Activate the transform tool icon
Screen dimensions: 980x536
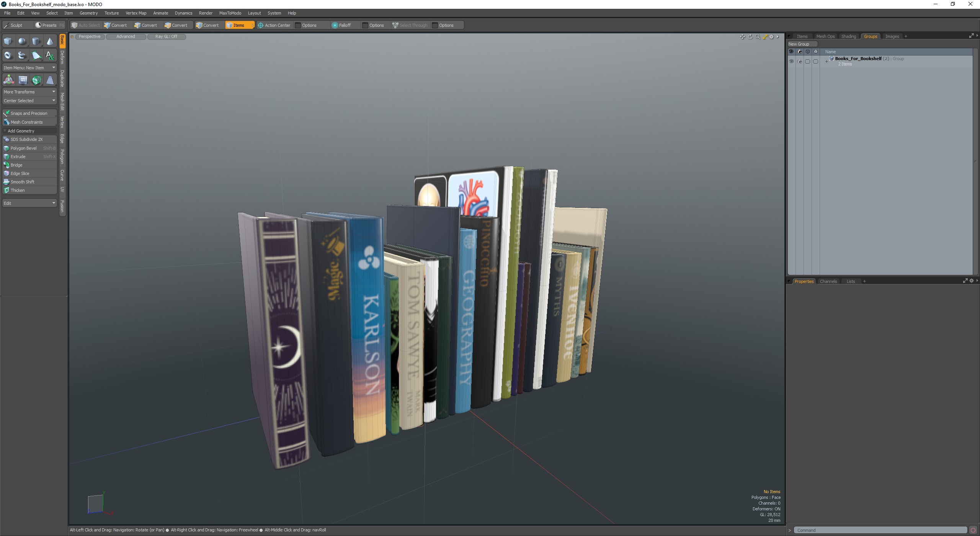coord(8,80)
